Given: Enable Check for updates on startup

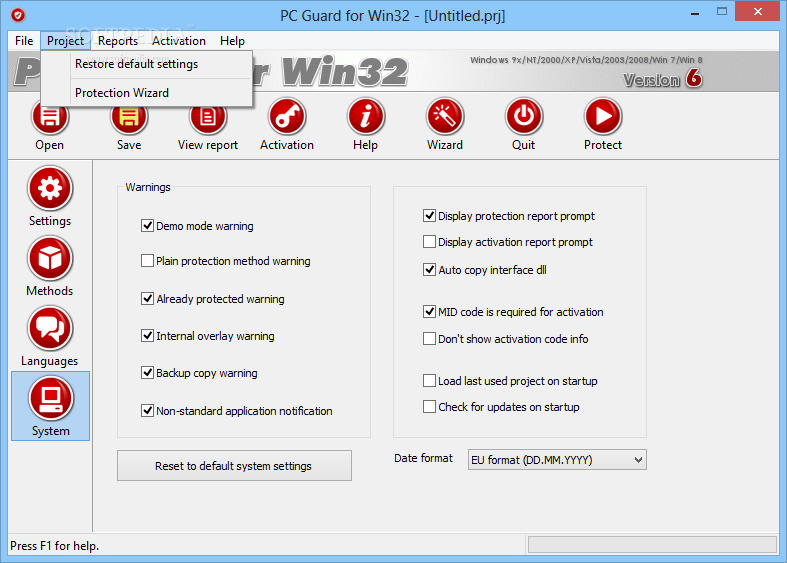Looking at the screenshot, I should pos(429,407).
